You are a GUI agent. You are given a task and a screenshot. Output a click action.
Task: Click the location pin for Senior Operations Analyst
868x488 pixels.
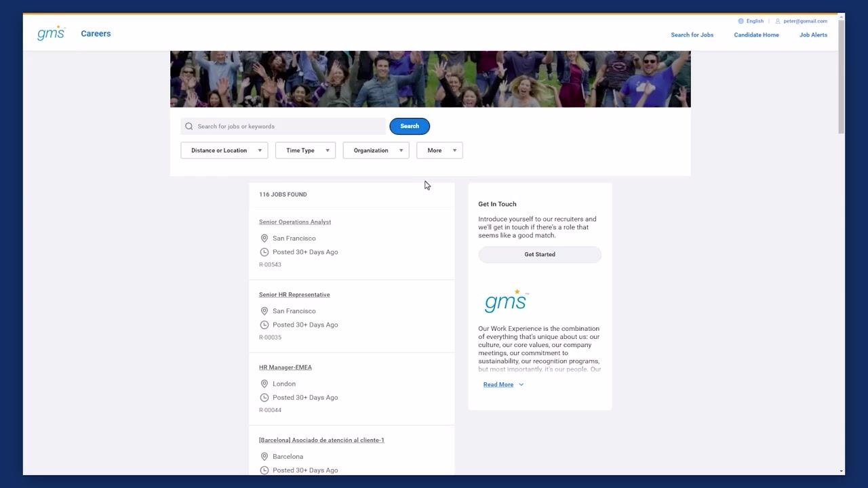(x=264, y=239)
